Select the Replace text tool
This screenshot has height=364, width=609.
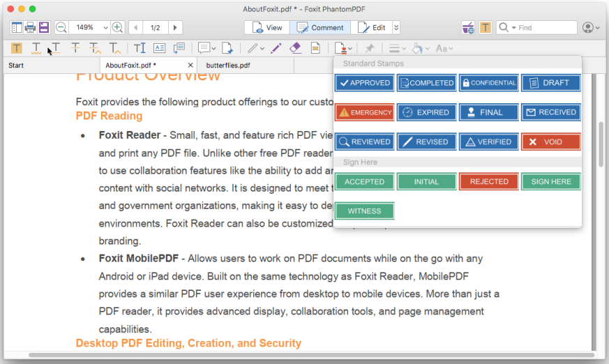click(x=95, y=49)
